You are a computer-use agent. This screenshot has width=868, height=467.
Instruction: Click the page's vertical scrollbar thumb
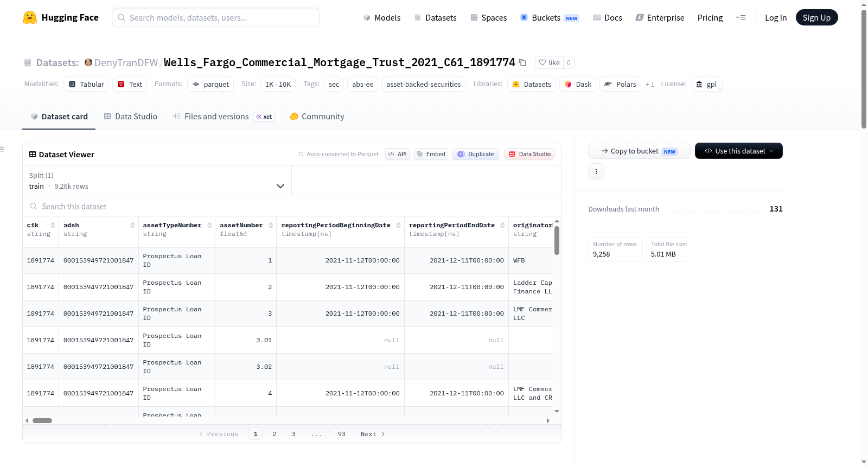pos(864,69)
